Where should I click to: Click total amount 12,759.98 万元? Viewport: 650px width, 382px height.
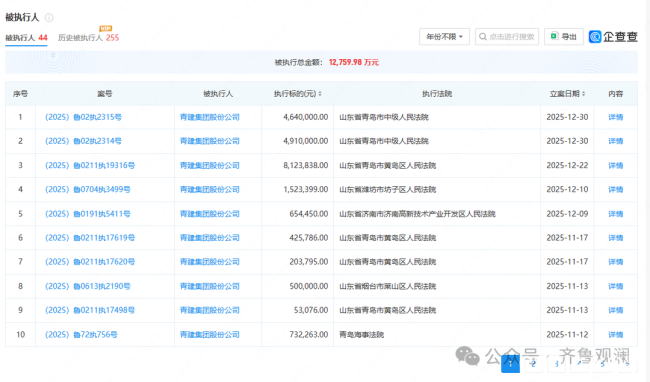point(354,62)
